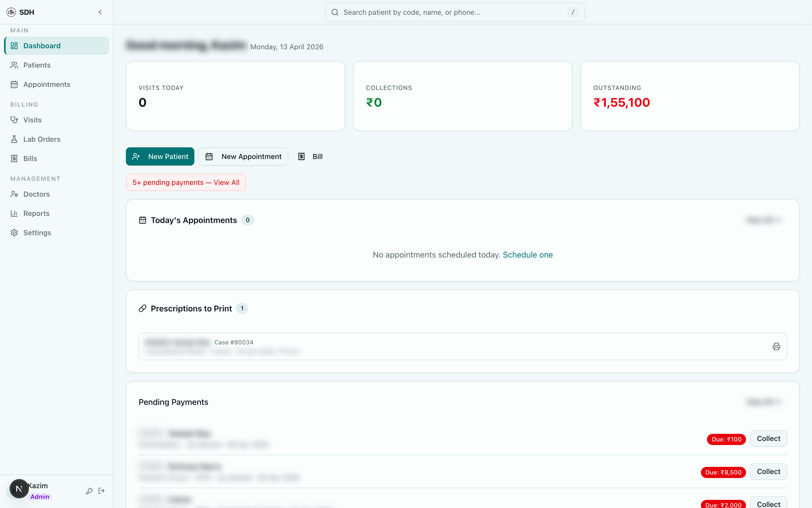
Task: Open the Bills section
Action: tap(56, 158)
